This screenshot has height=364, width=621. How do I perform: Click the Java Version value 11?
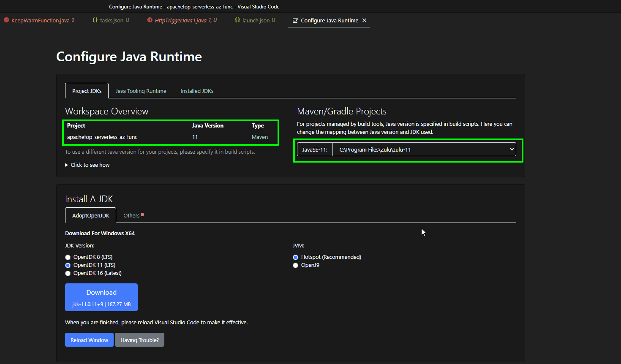195,137
